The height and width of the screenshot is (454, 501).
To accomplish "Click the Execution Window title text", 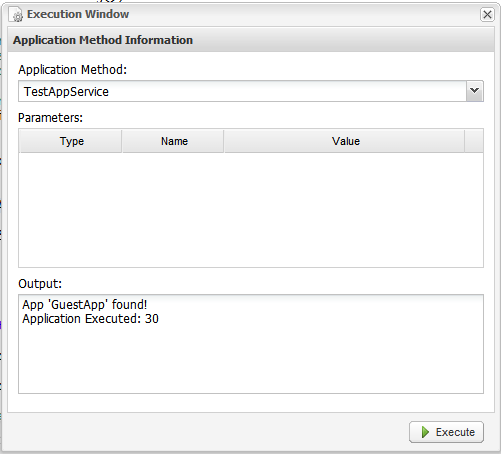I will (78, 14).
